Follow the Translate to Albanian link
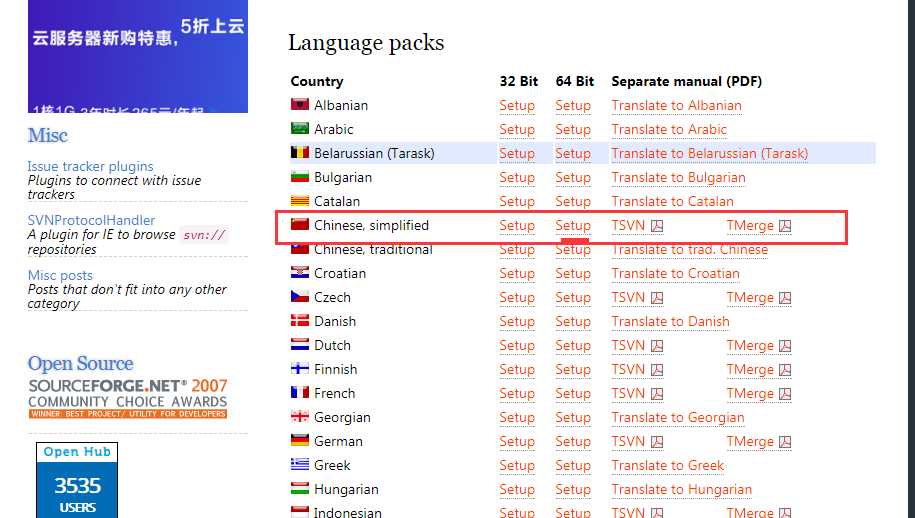 click(676, 105)
